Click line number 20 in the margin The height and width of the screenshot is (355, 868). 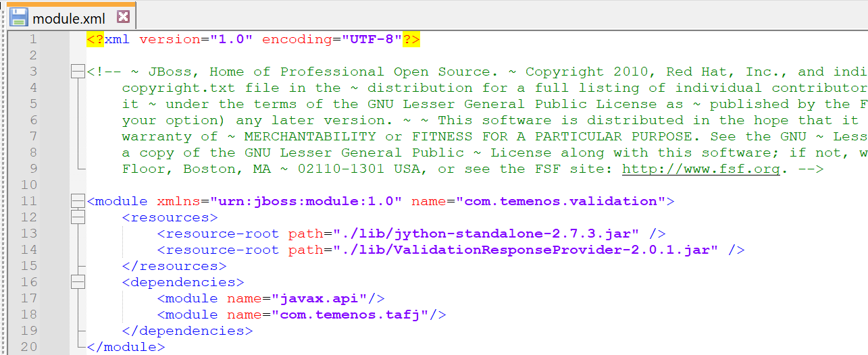click(x=29, y=347)
